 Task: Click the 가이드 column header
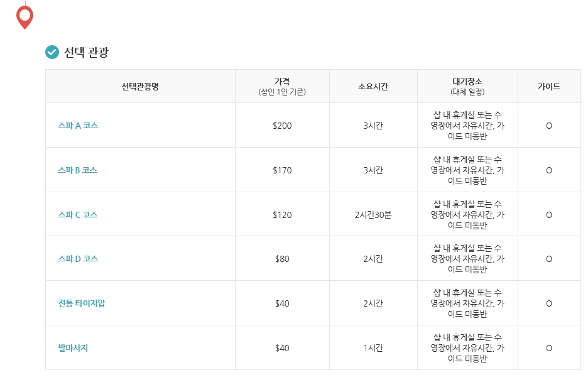(548, 87)
